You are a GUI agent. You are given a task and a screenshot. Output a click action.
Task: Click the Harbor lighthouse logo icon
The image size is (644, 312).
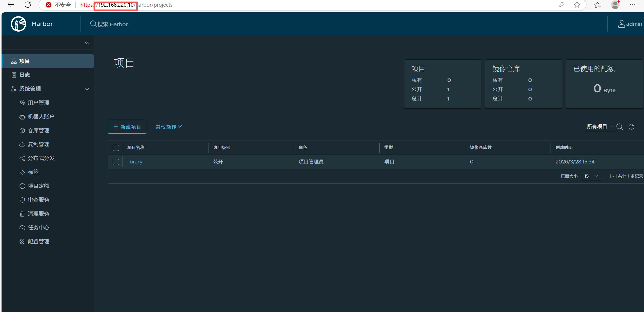[x=18, y=24]
